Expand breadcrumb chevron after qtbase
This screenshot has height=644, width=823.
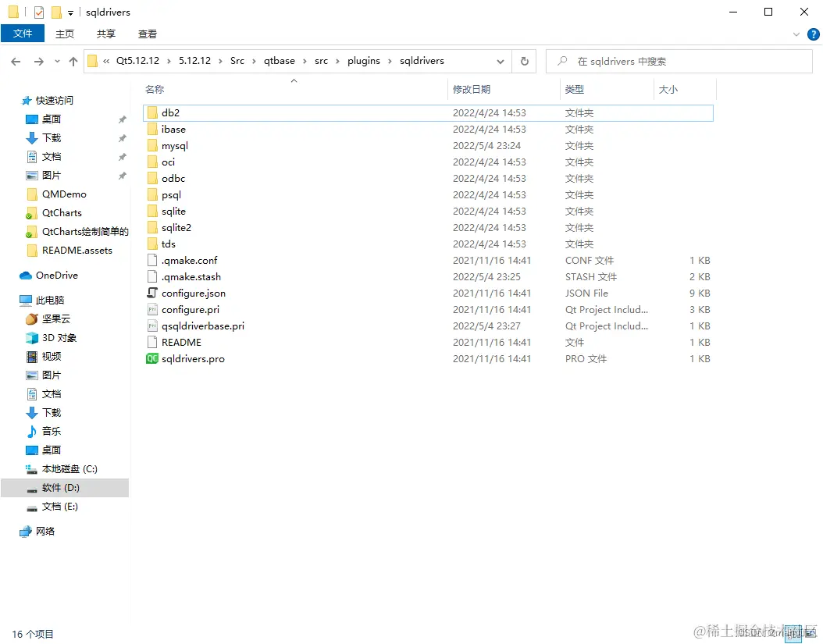pyautogui.click(x=305, y=62)
